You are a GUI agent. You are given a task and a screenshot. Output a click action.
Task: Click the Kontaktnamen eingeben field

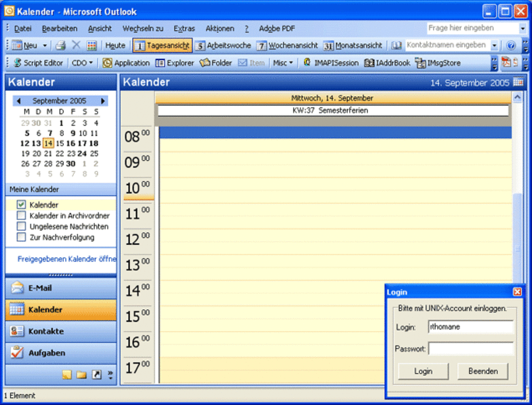(x=447, y=45)
